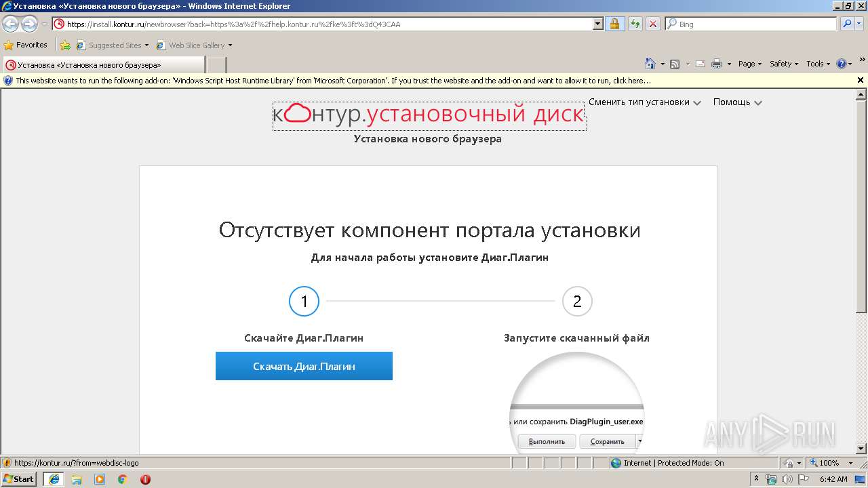Click the browser Back arrow button
This screenshot has width=868, height=488.
(10, 24)
